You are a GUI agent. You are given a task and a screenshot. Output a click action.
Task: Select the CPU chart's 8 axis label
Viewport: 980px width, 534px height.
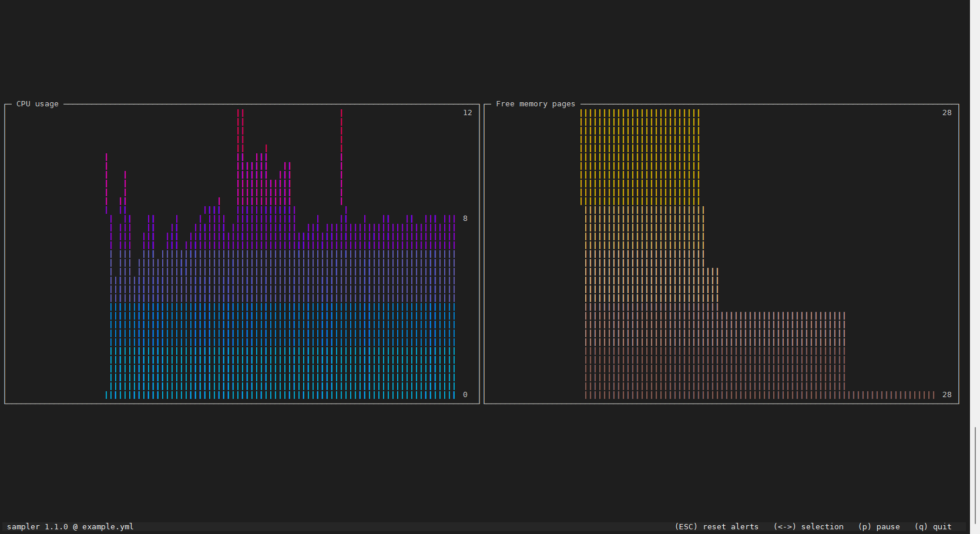click(x=465, y=219)
